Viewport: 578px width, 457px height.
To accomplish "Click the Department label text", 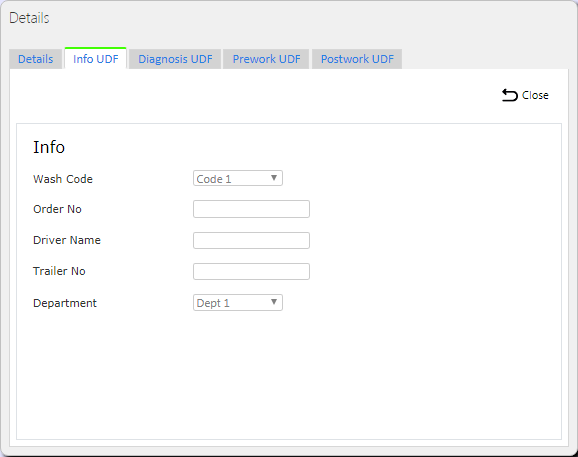I will [x=65, y=303].
